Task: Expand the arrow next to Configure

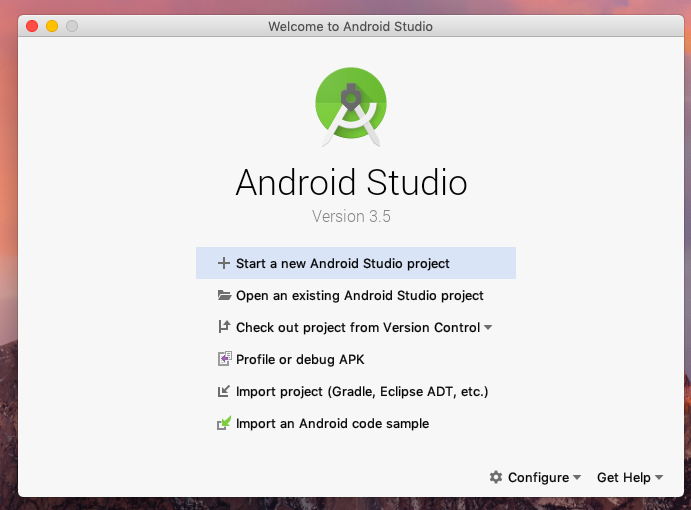Action: pos(577,477)
